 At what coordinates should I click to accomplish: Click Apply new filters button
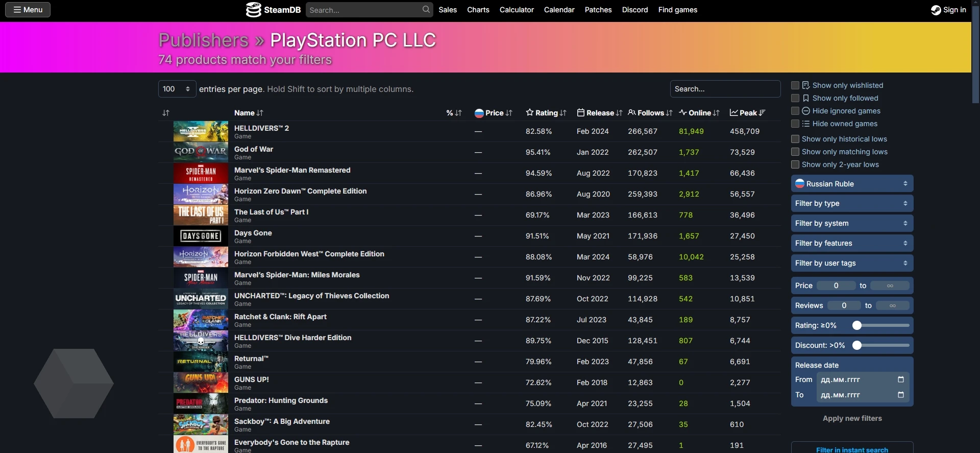[x=852, y=418]
